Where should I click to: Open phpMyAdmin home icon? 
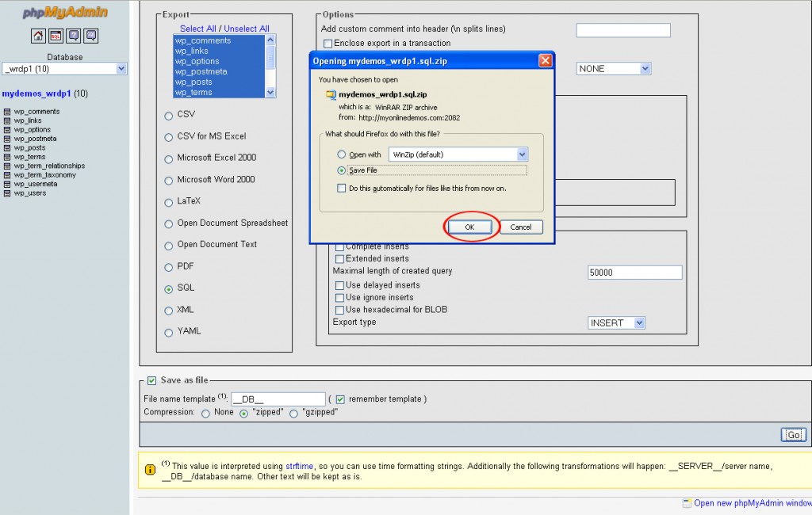(38, 36)
